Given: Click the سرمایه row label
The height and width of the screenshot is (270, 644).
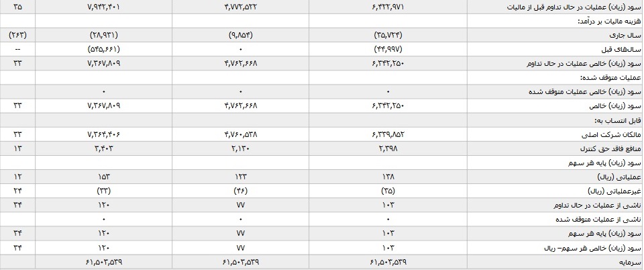Looking at the screenshot, I should (633, 262).
